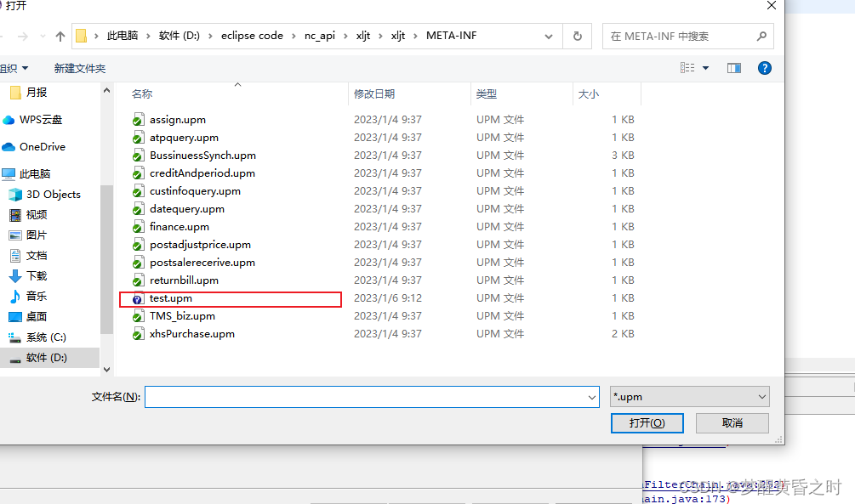Open the *.upm file type dropdown
The width and height of the screenshot is (855, 504).
[x=689, y=396]
